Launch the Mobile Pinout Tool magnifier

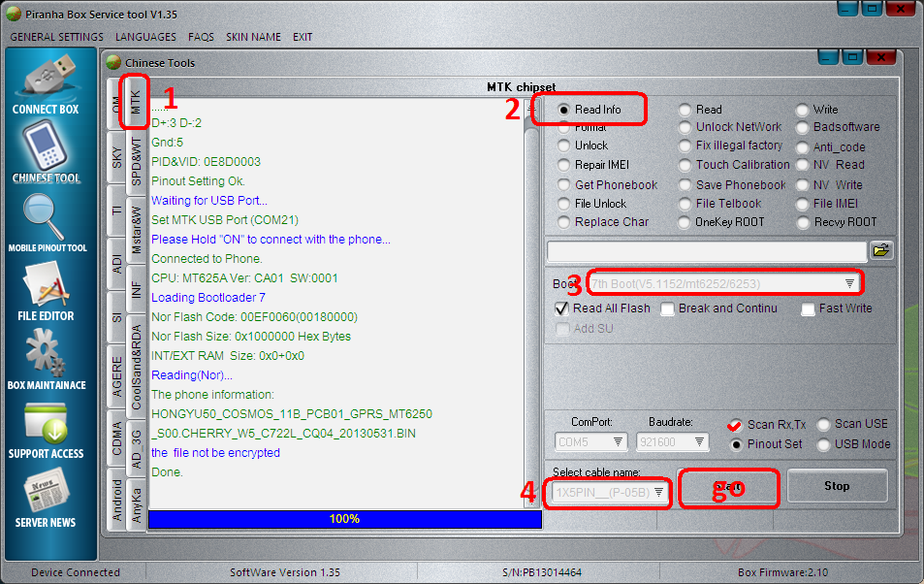click(x=46, y=217)
